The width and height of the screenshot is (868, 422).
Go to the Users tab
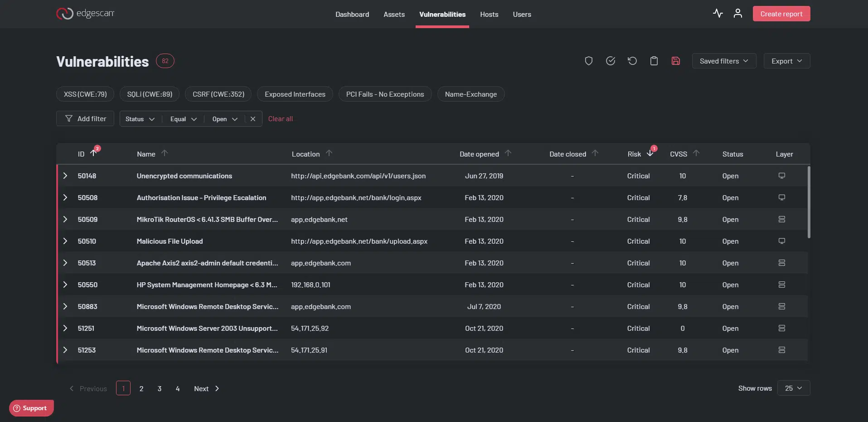pyautogui.click(x=522, y=14)
